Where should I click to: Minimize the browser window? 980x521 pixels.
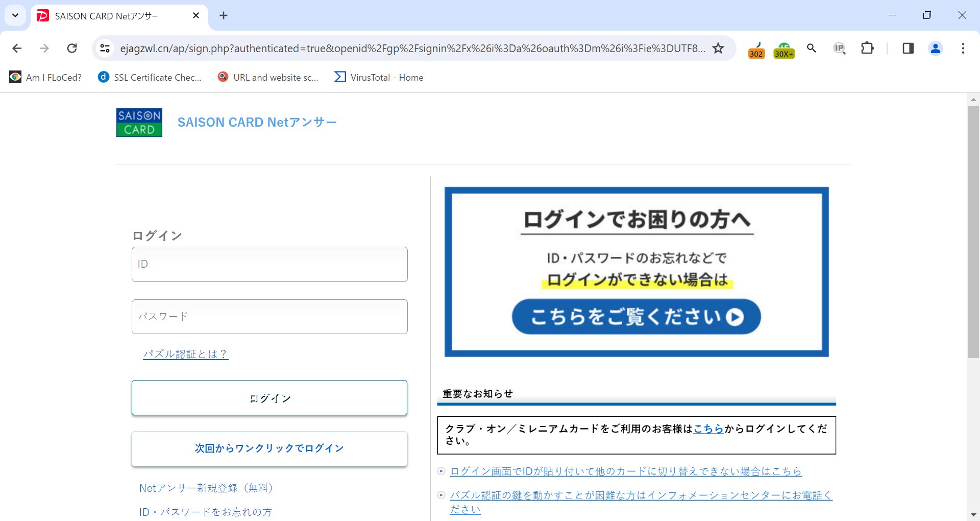pos(893,15)
